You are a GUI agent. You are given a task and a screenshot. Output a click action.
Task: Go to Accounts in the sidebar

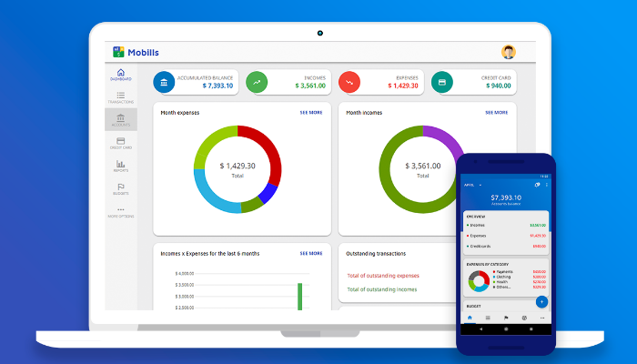(x=121, y=120)
